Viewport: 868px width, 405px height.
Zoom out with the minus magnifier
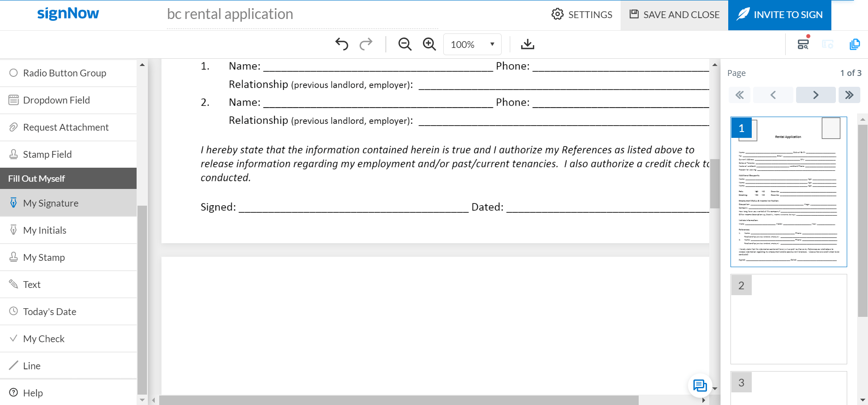click(404, 44)
